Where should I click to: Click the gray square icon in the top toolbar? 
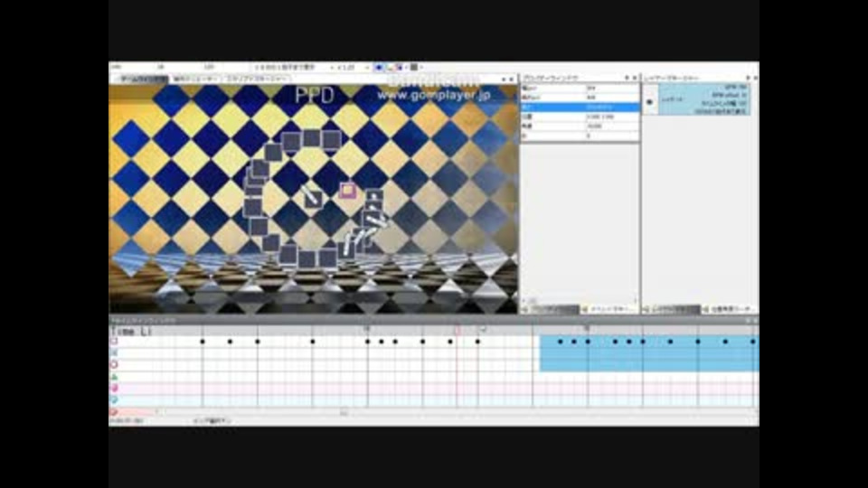pyautogui.click(x=413, y=68)
